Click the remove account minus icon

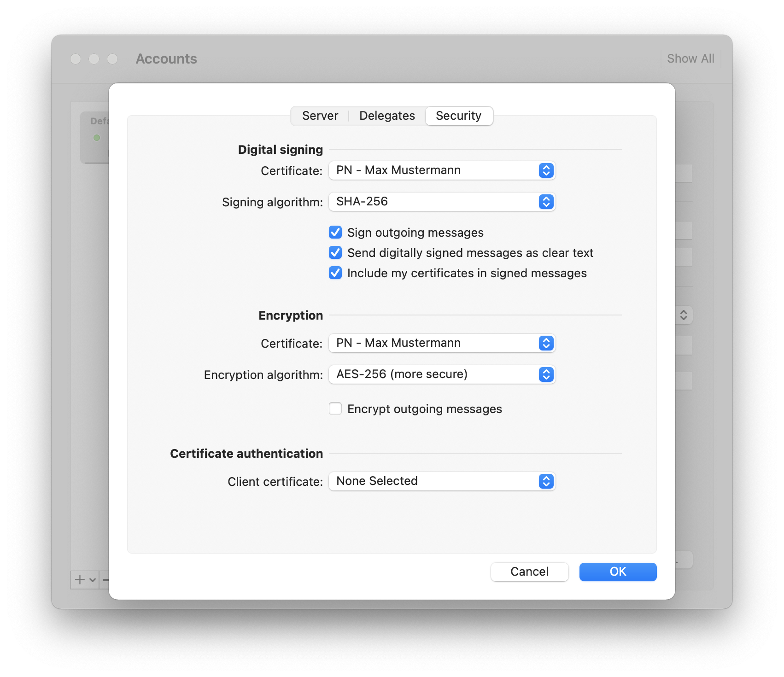click(x=106, y=579)
